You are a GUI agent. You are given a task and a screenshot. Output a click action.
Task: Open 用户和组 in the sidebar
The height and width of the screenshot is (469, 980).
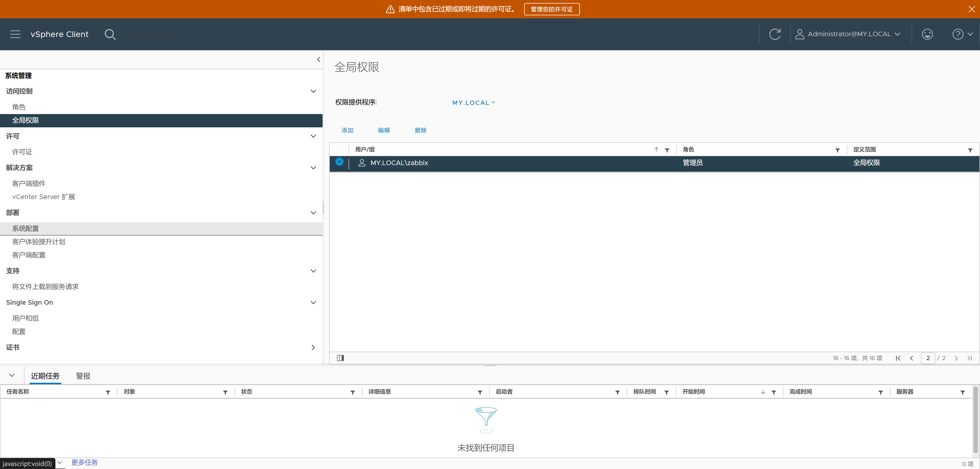pyautogui.click(x=25, y=318)
